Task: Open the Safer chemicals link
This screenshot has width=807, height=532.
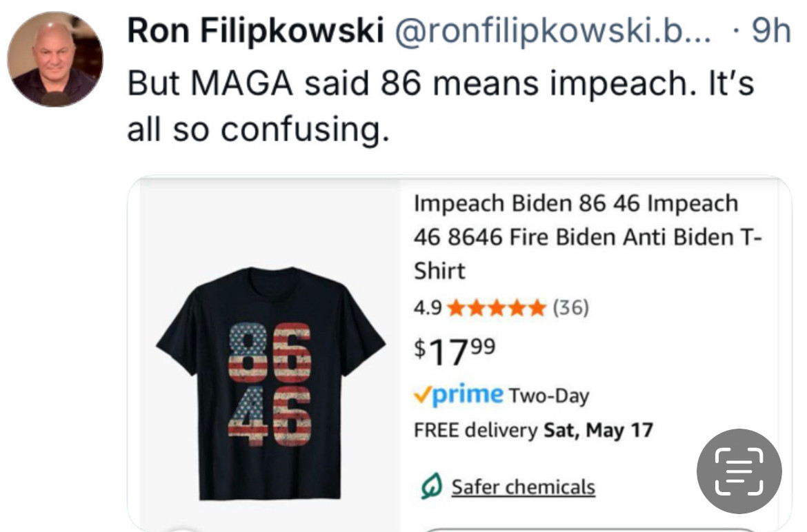Action: pyautogui.click(x=523, y=487)
